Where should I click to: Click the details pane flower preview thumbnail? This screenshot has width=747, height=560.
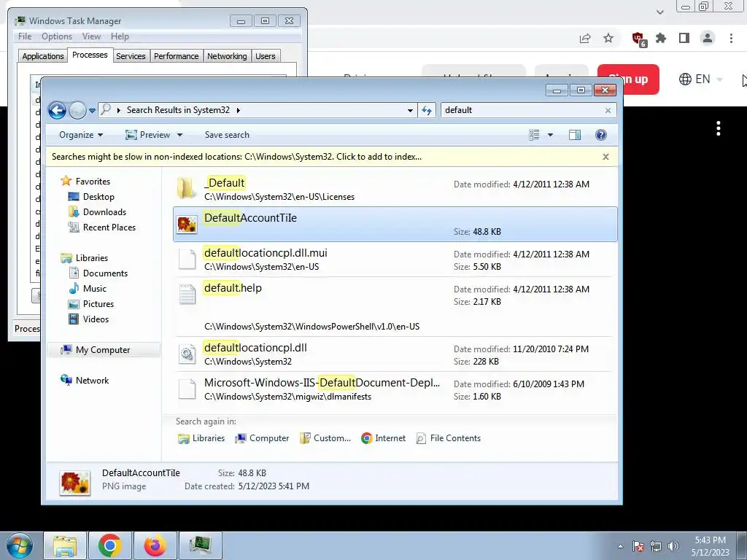[x=75, y=483]
